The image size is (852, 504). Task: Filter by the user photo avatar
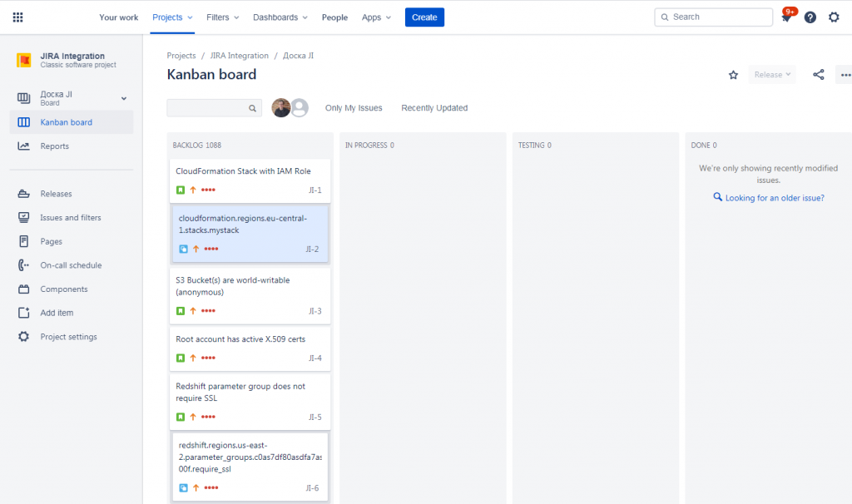pyautogui.click(x=281, y=107)
